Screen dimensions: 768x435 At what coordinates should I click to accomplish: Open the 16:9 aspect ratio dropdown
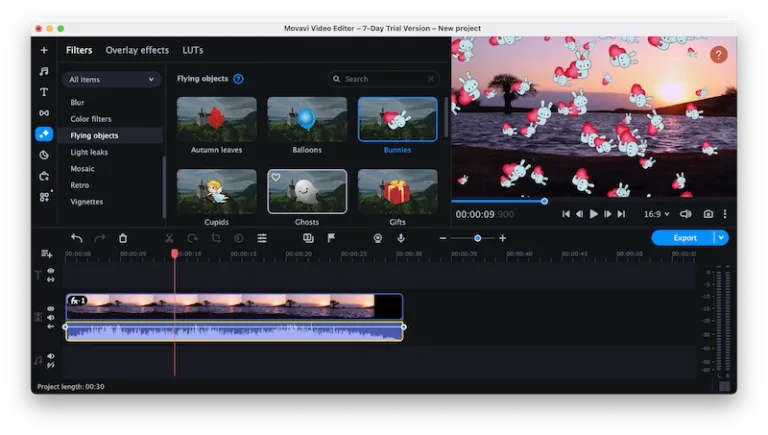(x=657, y=214)
